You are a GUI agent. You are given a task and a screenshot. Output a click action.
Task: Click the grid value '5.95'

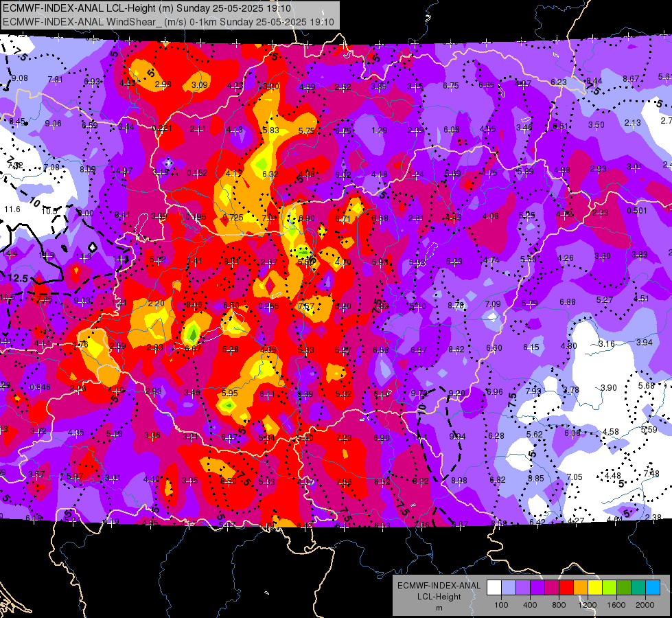[230, 393]
